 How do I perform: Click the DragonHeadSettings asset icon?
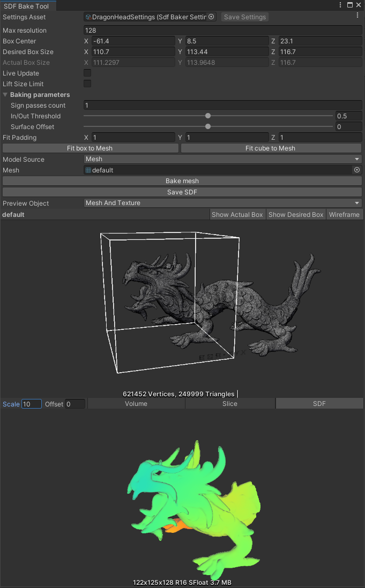pos(88,17)
